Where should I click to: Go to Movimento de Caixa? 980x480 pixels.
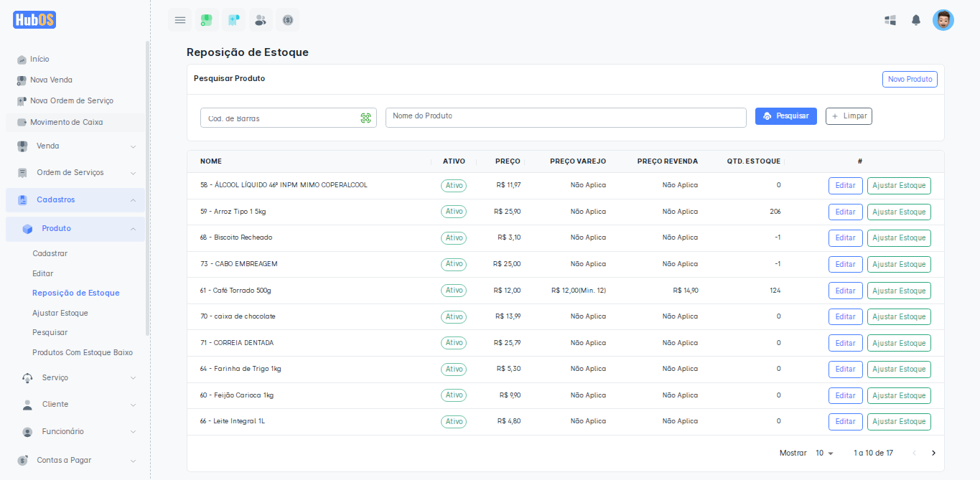(x=66, y=123)
